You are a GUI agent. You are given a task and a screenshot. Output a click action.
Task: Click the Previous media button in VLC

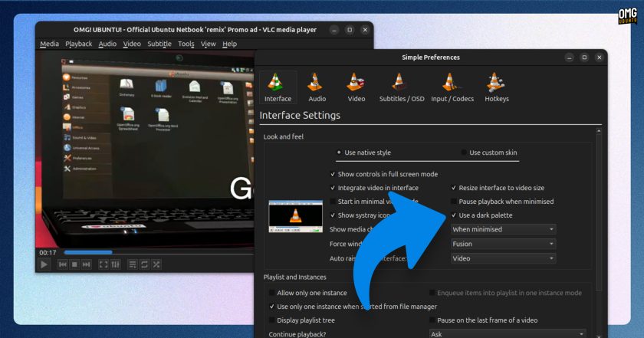pyautogui.click(x=62, y=264)
